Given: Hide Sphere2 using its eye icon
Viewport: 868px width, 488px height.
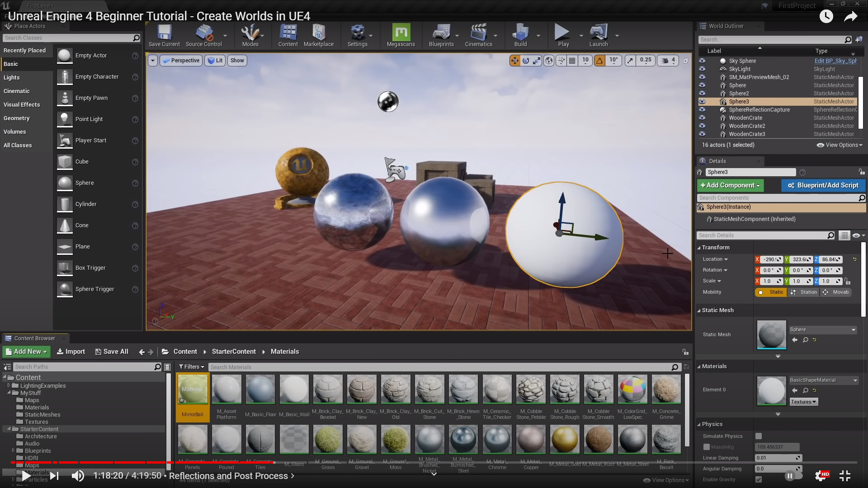Looking at the screenshot, I should (x=702, y=93).
